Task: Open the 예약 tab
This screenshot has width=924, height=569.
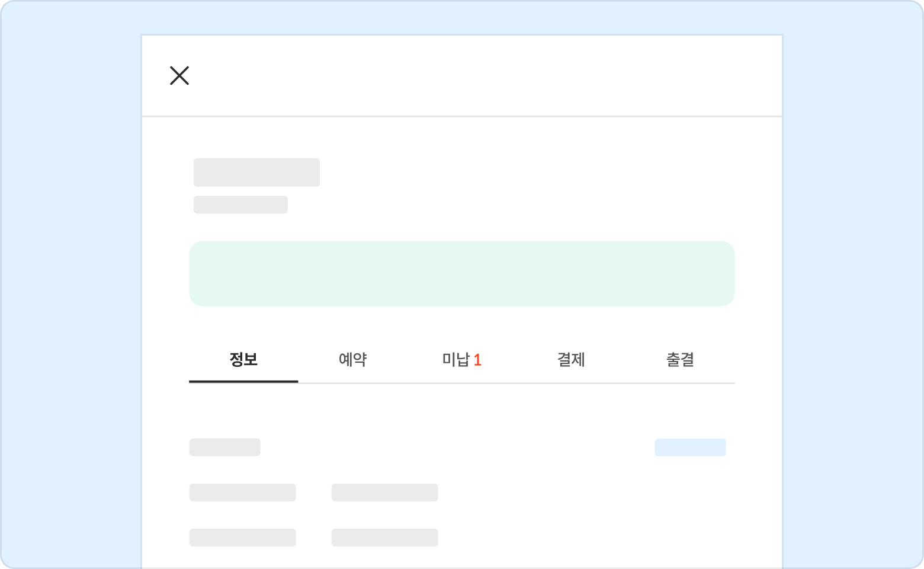Action: pyautogui.click(x=352, y=360)
